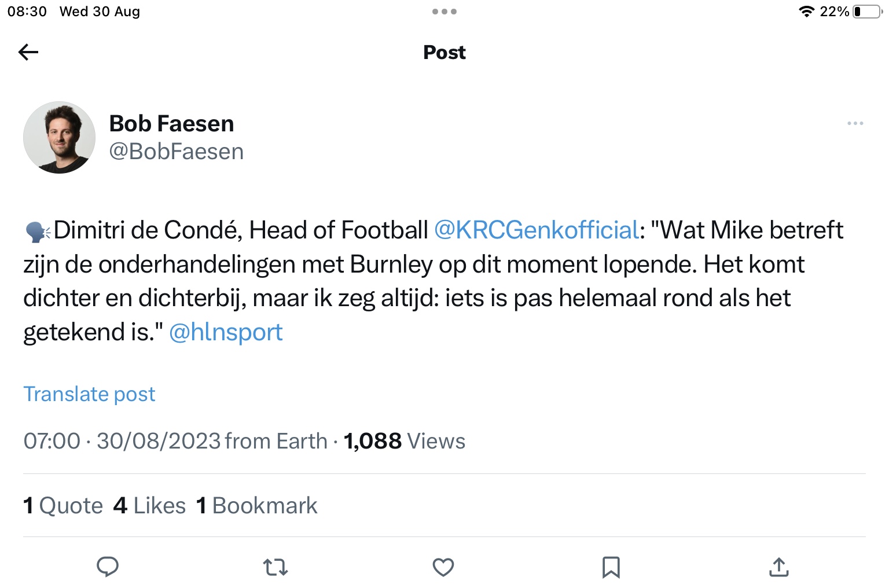Image resolution: width=889 pixels, height=588 pixels.
Task: Open the @hlnsport mention
Action: pos(226,332)
